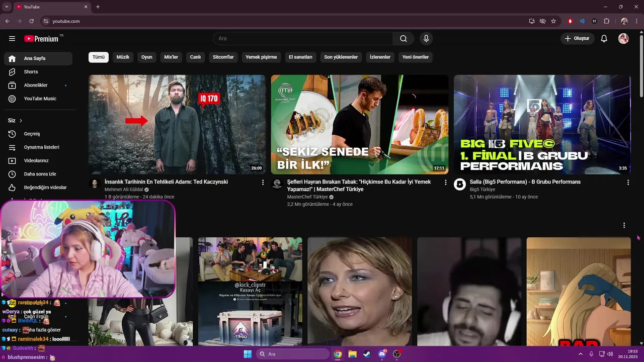Image resolution: width=644 pixels, height=362 pixels.
Task: Open MasterChef Türkiye channel avatar
Action: [277, 184]
